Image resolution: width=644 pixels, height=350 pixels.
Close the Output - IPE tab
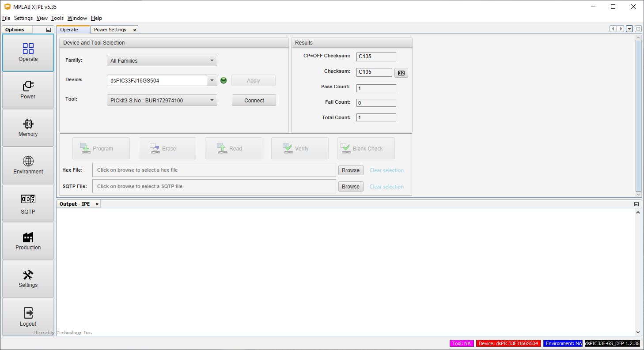point(97,204)
